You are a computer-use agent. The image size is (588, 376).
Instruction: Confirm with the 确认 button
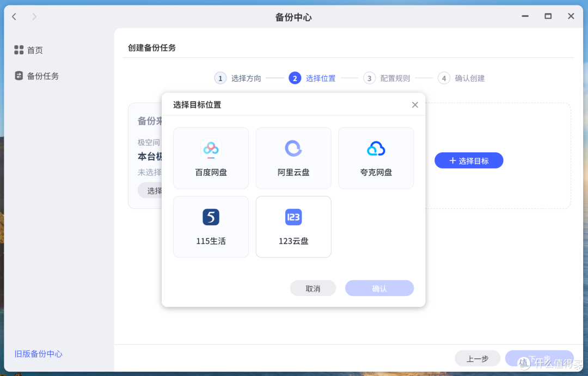379,288
